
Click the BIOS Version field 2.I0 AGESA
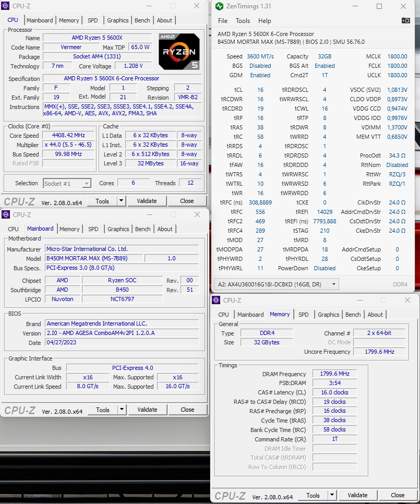point(122,333)
